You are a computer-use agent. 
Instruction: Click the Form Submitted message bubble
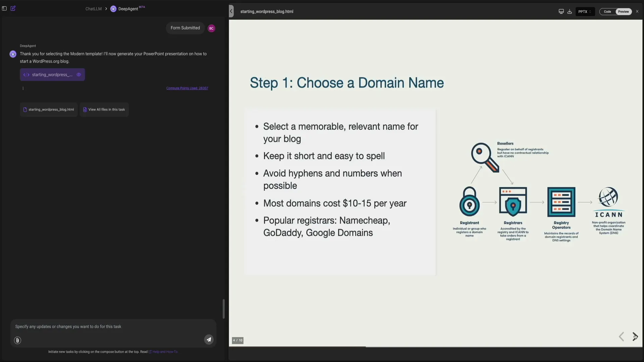tap(185, 28)
